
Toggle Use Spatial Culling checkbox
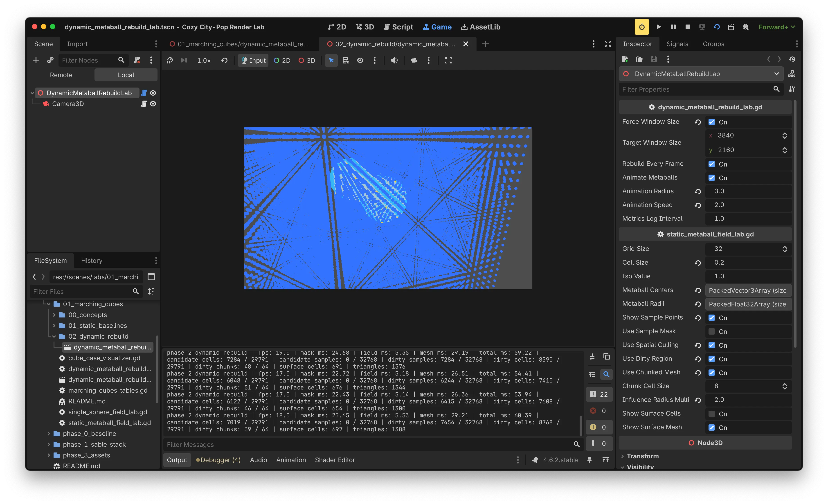pyautogui.click(x=712, y=345)
